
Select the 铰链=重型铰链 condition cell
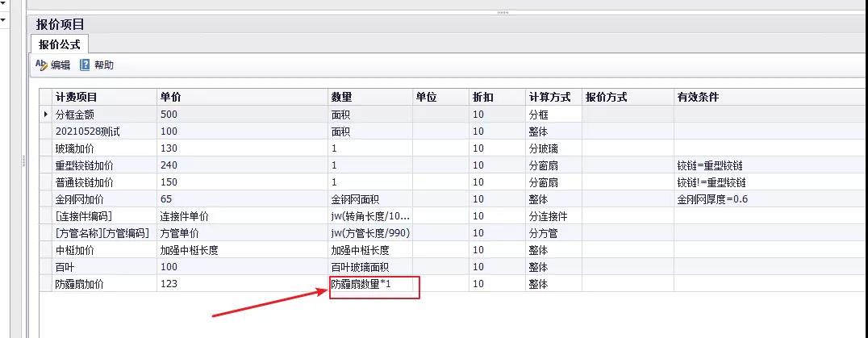point(712,165)
